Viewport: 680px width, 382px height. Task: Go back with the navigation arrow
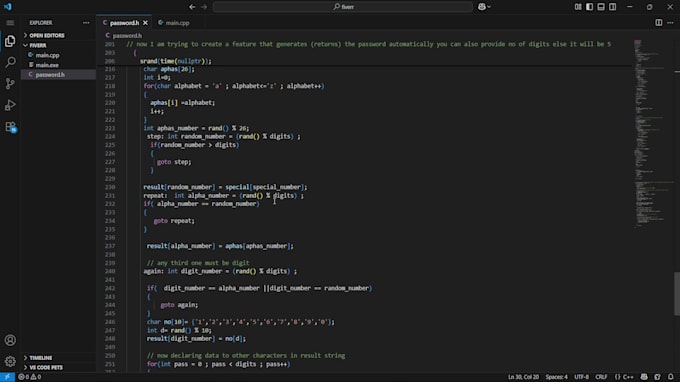(x=192, y=7)
